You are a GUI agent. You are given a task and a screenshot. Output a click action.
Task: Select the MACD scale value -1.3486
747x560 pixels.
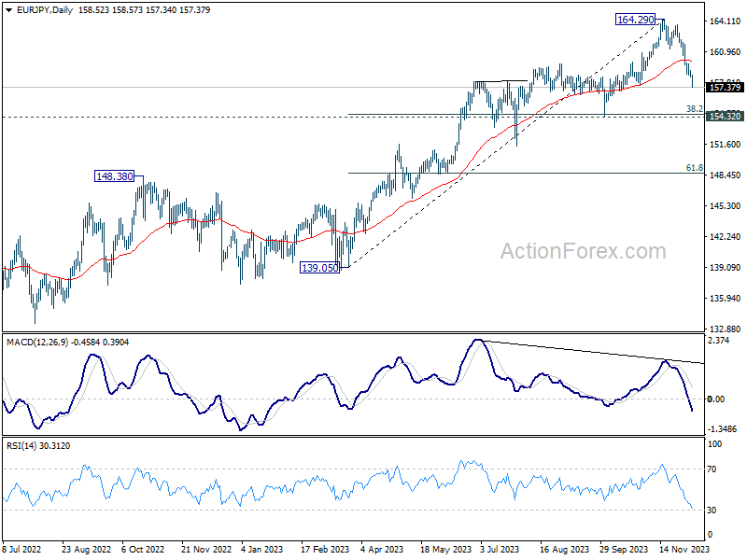click(x=722, y=429)
